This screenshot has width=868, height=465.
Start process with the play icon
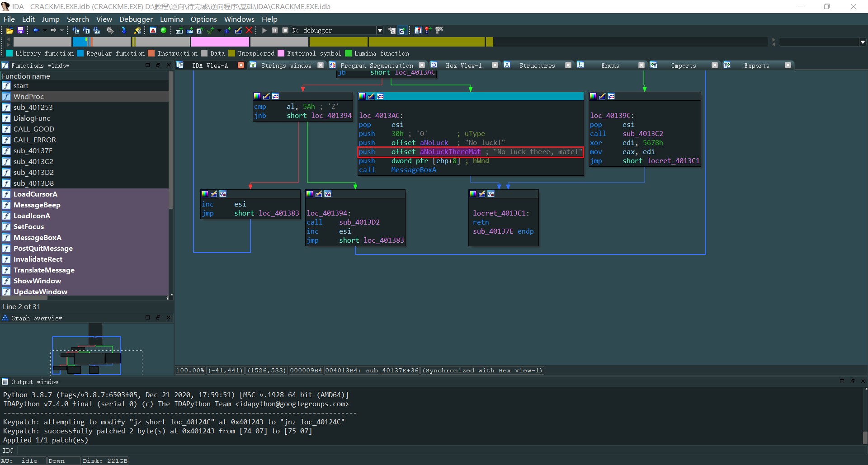click(264, 30)
